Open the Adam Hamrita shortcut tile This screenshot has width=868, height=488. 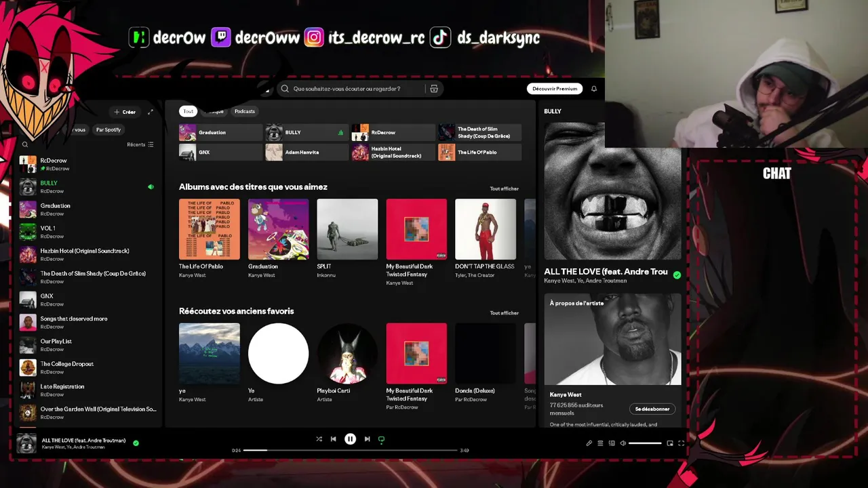pos(307,152)
